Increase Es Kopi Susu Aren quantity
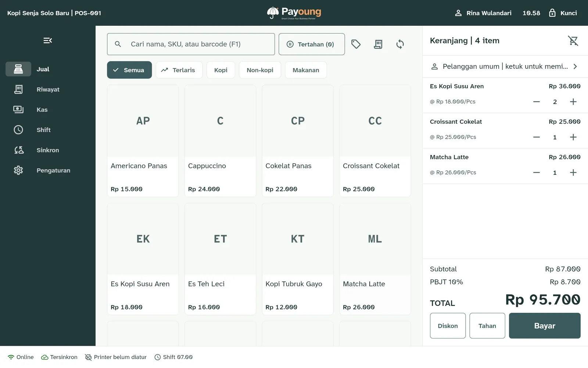The image size is (588, 368). tap(573, 102)
